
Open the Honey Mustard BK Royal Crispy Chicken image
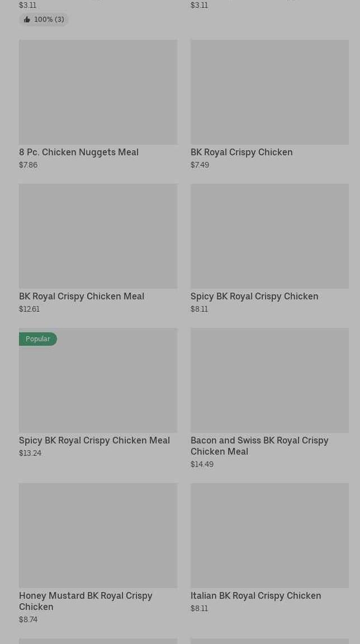[98, 536]
